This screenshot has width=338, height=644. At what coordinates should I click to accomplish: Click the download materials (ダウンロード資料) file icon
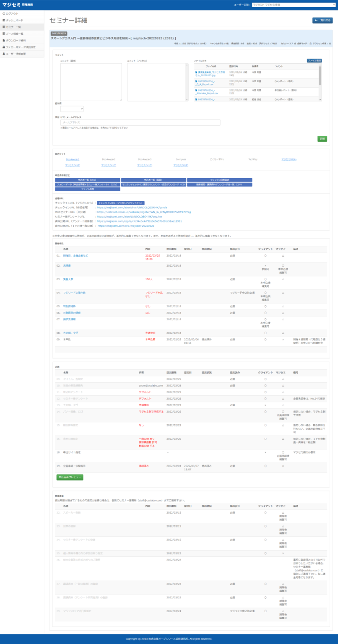pos(4,40)
